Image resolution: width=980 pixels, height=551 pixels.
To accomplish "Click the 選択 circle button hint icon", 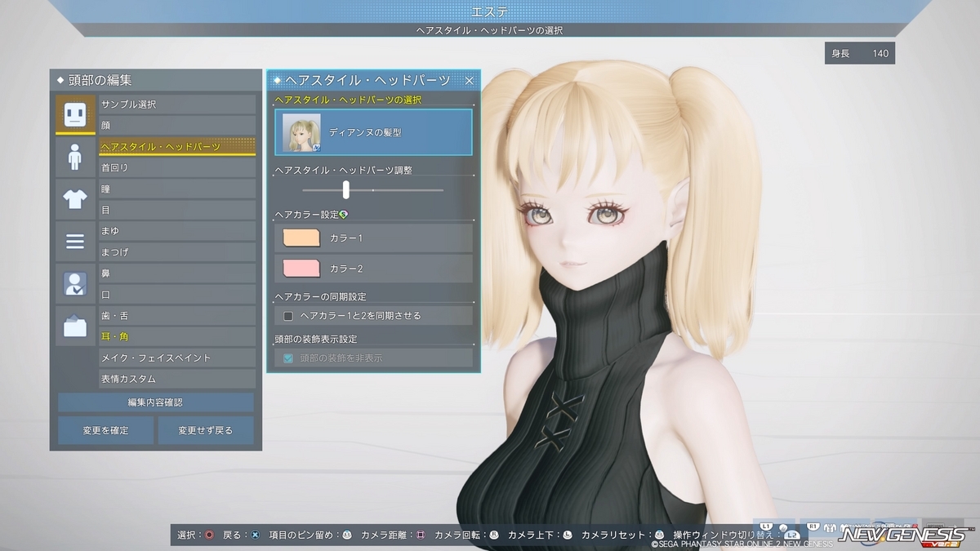I will [x=209, y=535].
